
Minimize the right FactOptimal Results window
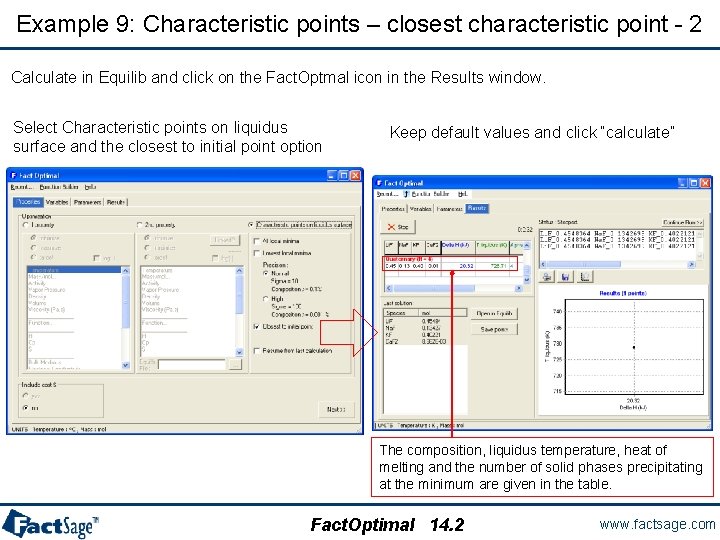(683, 183)
